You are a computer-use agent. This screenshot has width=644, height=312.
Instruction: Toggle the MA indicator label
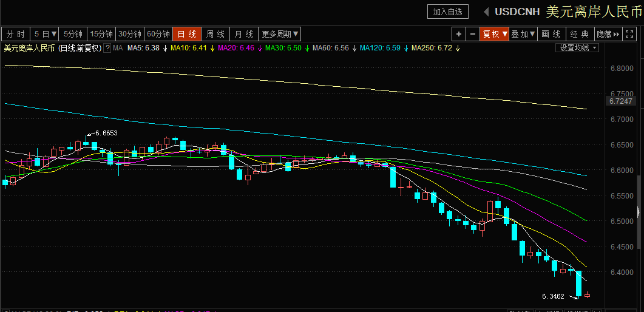pyautogui.click(x=118, y=48)
